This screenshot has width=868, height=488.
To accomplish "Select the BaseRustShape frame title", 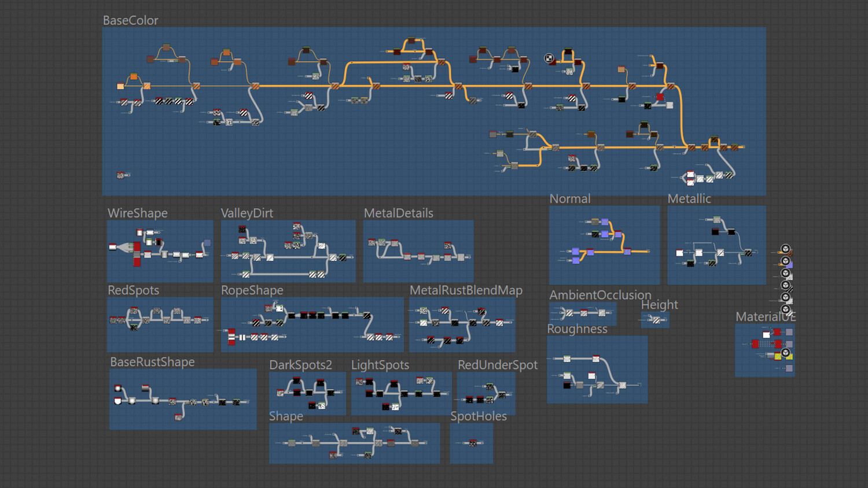I will pyautogui.click(x=152, y=362).
